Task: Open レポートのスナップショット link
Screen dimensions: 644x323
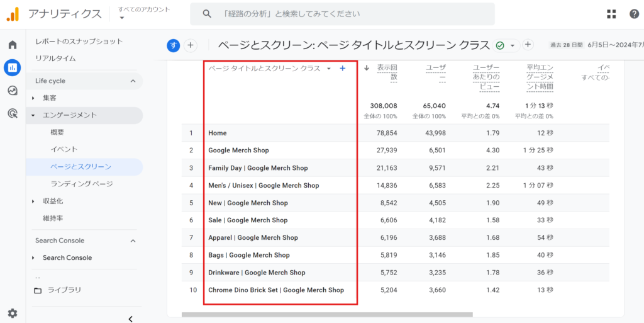Action: pos(79,42)
